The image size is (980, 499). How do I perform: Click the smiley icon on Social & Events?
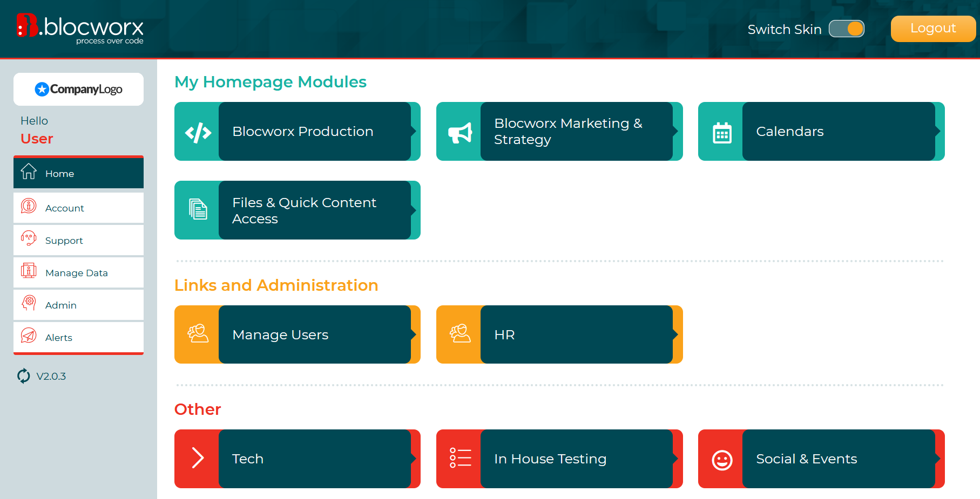721,459
